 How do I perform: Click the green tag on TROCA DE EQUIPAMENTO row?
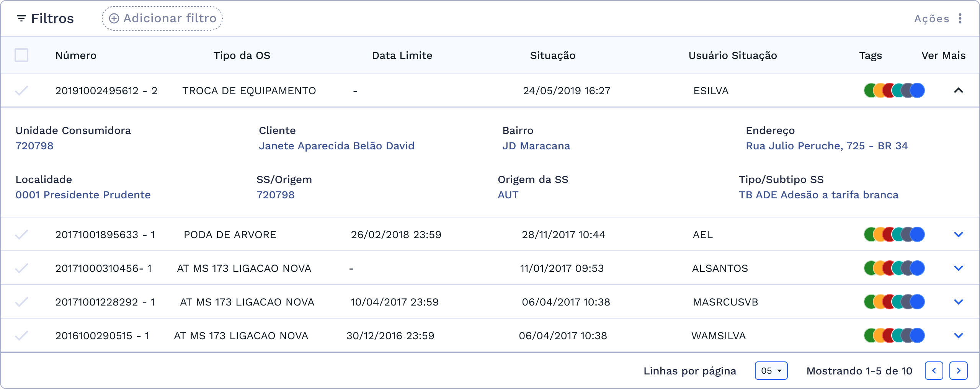pyautogui.click(x=869, y=91)
